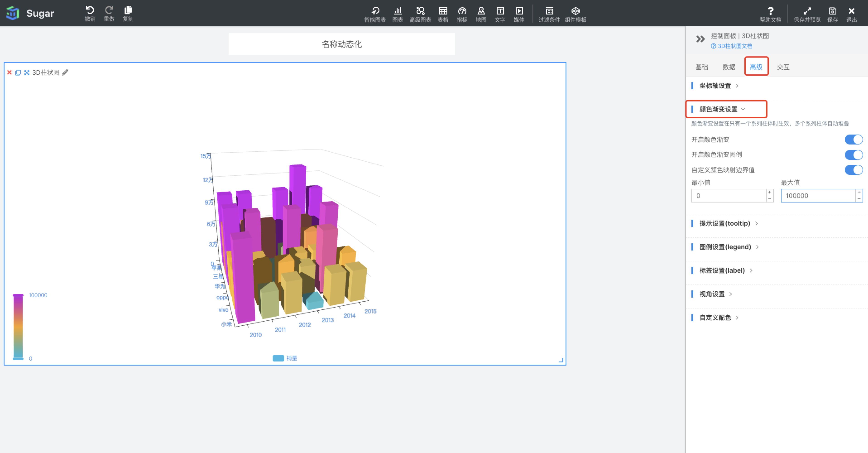This screenshot has height=453, width=868.
Task: Click the Sugar logo icon
Action: tap(13, 13)
